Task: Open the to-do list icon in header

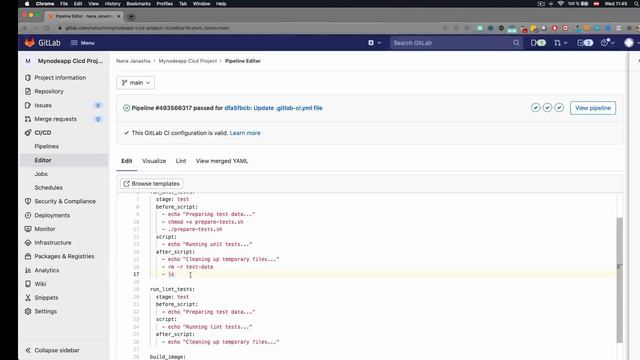Action: 584,43
